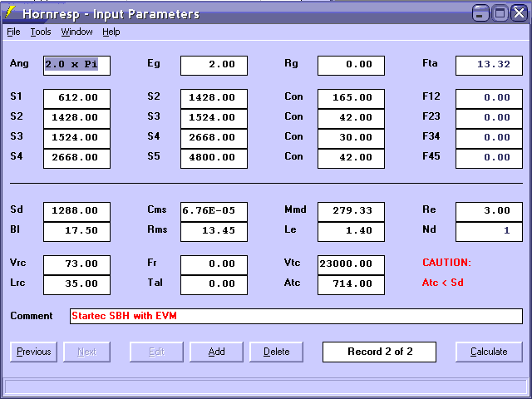Click the Mmd field showing 279.33
Screen dimensions: 532x399
[x=351, y=212]
